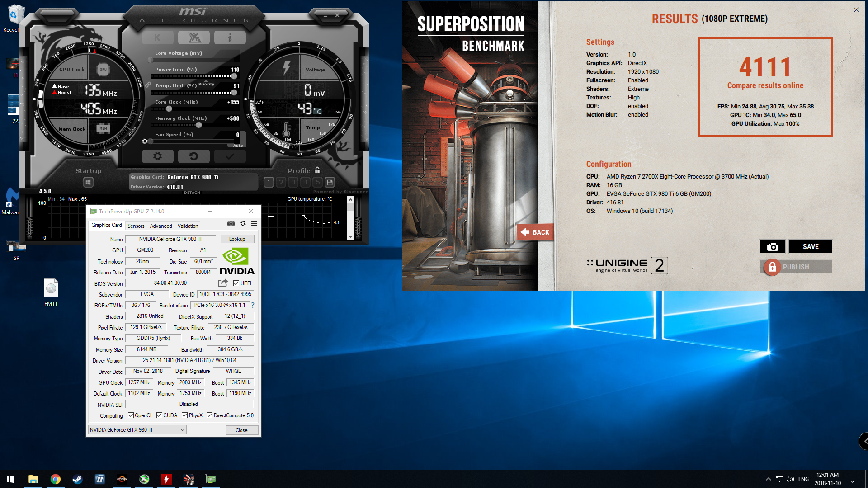868x490 pixels.
Task: Adjust the Power Limit slider handle
Action: pyautogui.click(x=234, y=77)
